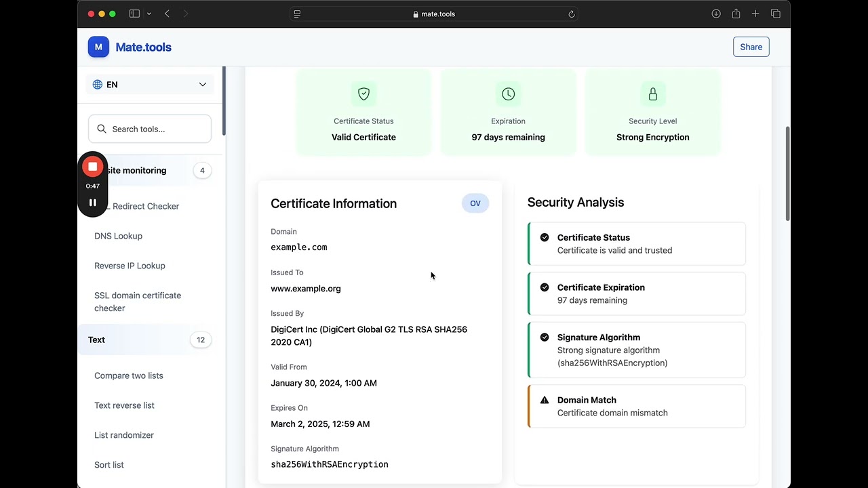Click the Mate.tools M logo icon

tap(98, 47)
